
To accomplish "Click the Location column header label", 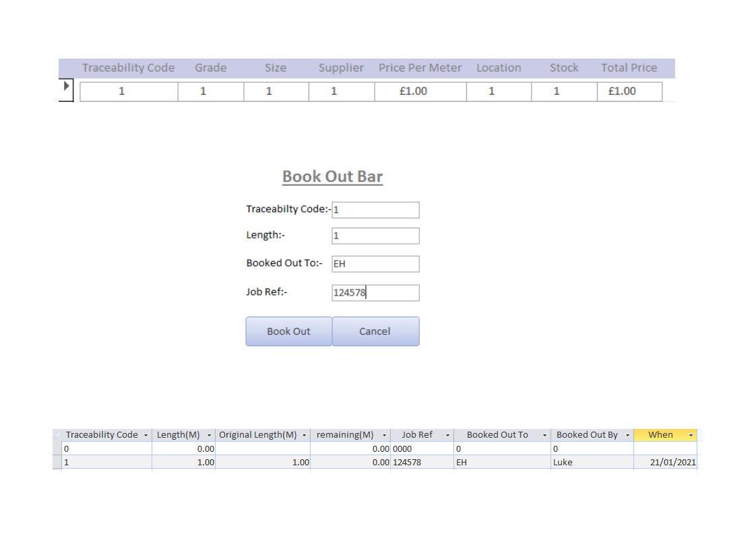I will tap(499, 68).
